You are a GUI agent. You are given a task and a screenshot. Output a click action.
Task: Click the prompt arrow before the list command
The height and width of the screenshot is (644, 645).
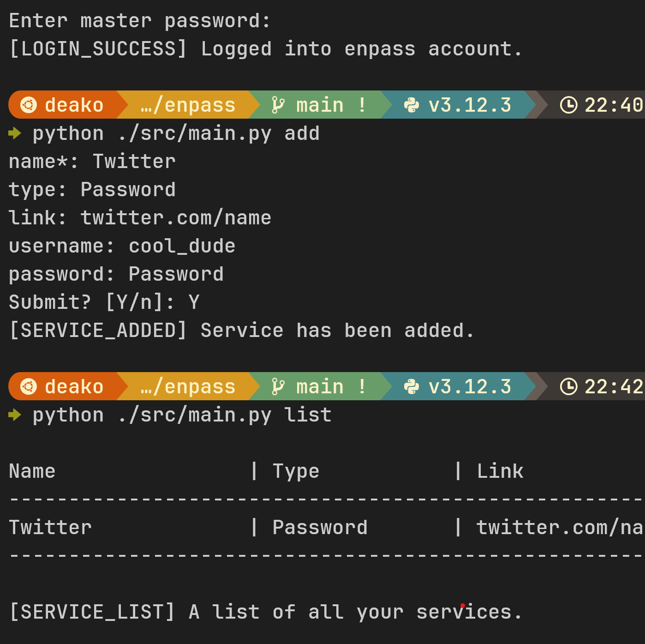(15, 415)
